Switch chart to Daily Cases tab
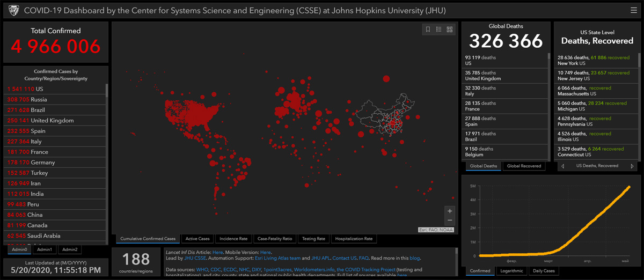 click(x=544, y=271)
